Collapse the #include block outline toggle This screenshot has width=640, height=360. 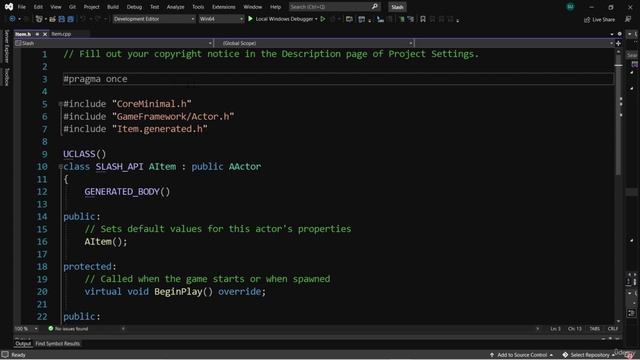pyautogui.click(x=60, y=104)
